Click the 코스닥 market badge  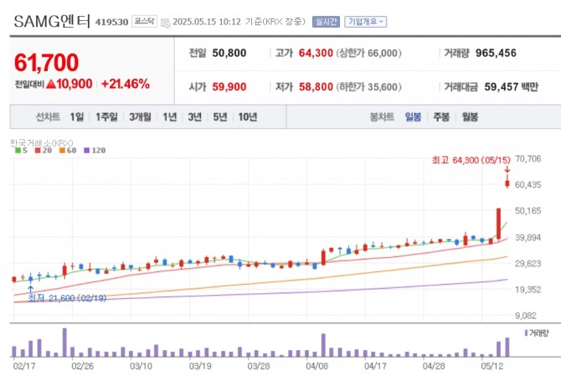(144, 22)
